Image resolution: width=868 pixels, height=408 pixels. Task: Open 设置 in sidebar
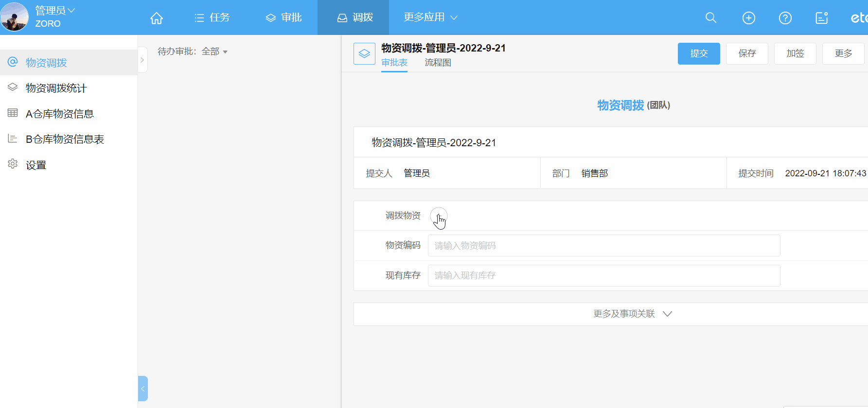(69, 165)
